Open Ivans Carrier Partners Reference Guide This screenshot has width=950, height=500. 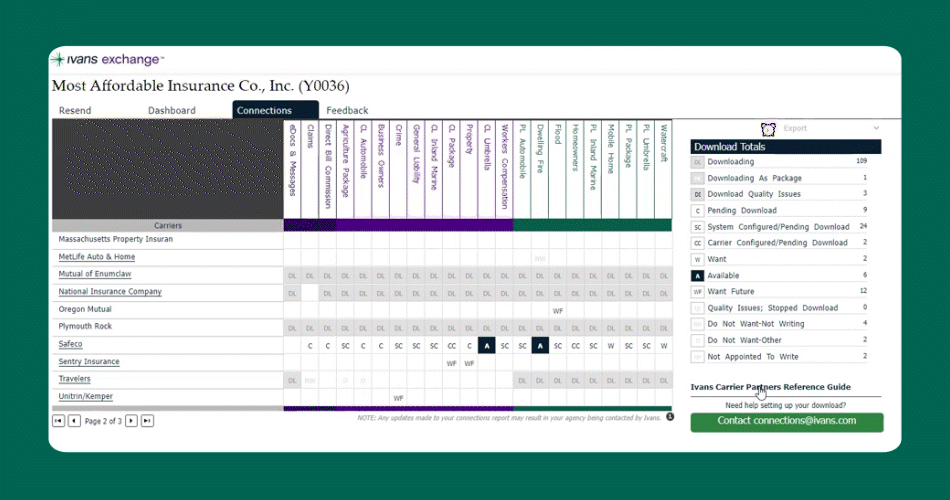(x=772, y=387)
